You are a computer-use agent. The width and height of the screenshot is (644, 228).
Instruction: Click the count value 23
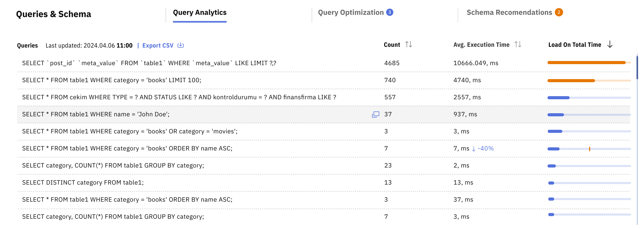coord(388,165)
